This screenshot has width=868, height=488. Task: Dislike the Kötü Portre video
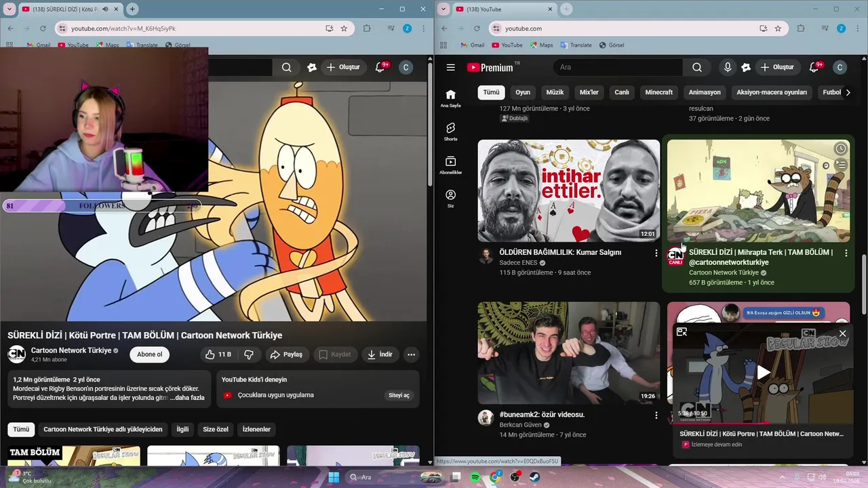click(x=249, y=354)
